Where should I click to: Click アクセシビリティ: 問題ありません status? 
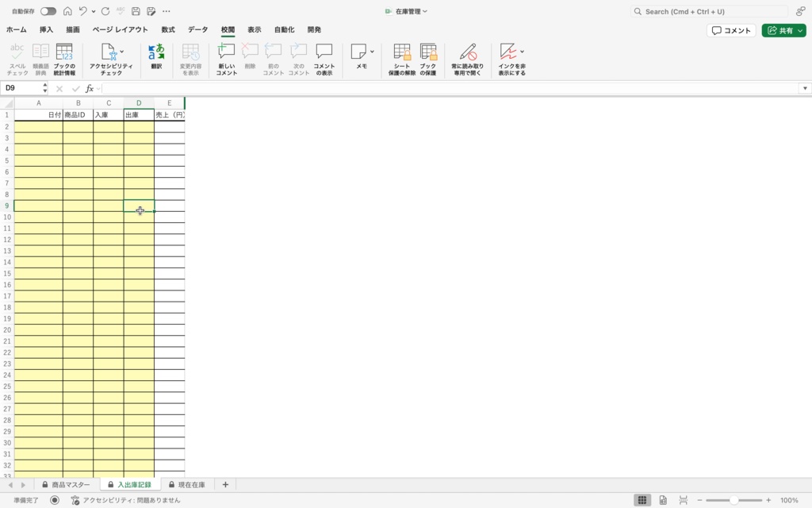[126, 500]
